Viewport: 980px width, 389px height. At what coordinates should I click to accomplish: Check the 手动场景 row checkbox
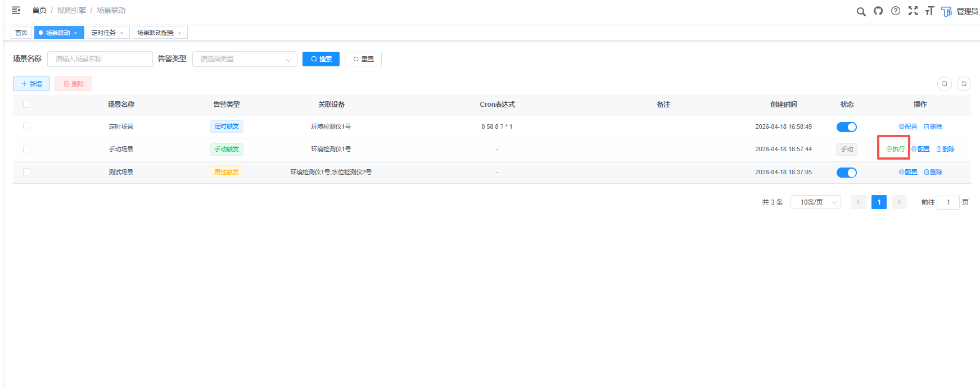(x=26, y=149)
